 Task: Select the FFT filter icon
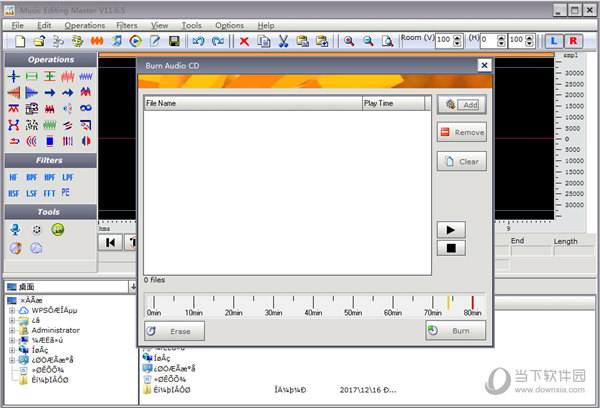[x=50, y=194]
